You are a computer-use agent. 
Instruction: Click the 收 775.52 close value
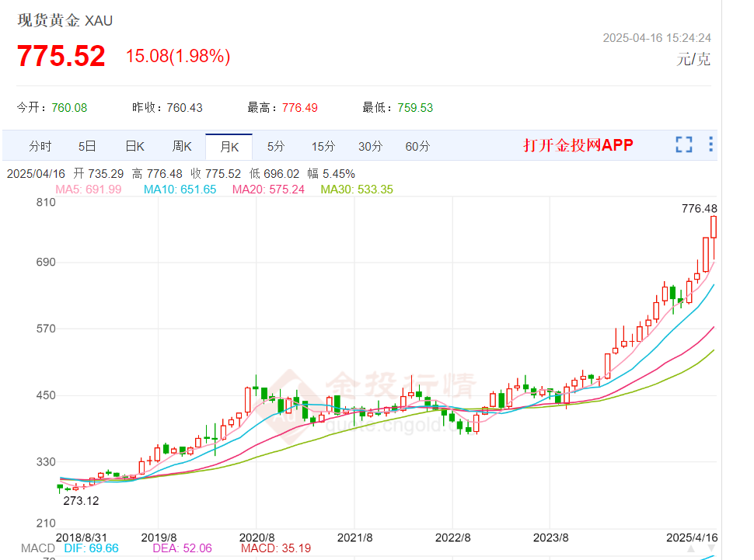(x=215, y=173)
